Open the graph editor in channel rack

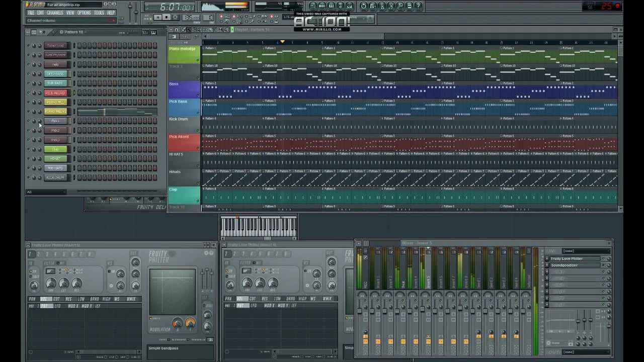145,33
